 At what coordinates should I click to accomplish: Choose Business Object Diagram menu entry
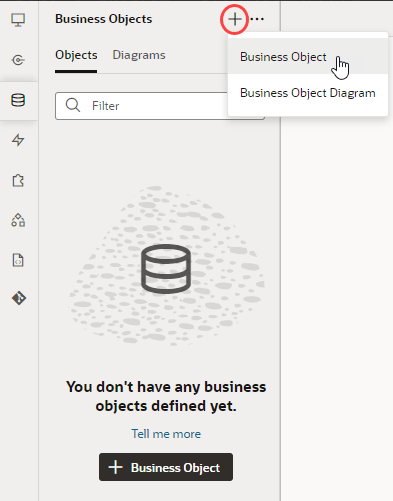point(308,93)
